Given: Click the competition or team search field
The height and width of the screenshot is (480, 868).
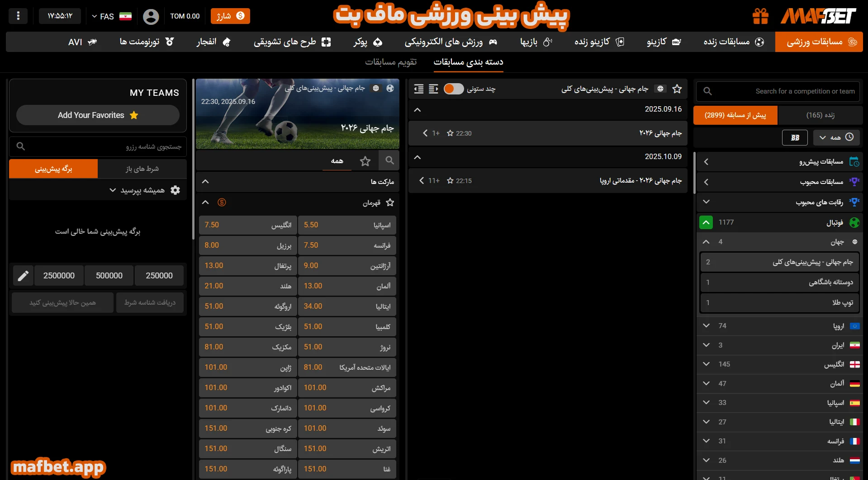Looking at the screenshot, I should 778,91.
